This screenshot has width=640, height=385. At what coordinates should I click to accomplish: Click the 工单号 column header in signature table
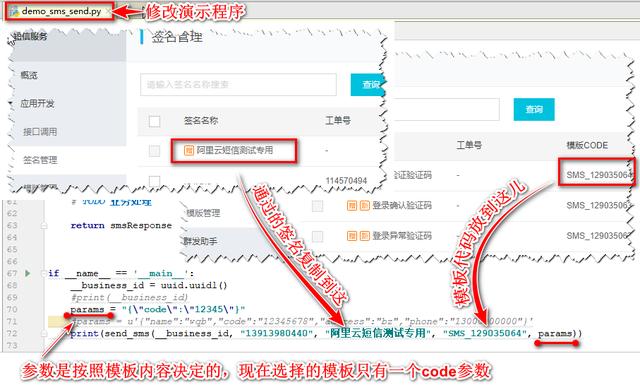pyautogui.click(x=338, y=120)
